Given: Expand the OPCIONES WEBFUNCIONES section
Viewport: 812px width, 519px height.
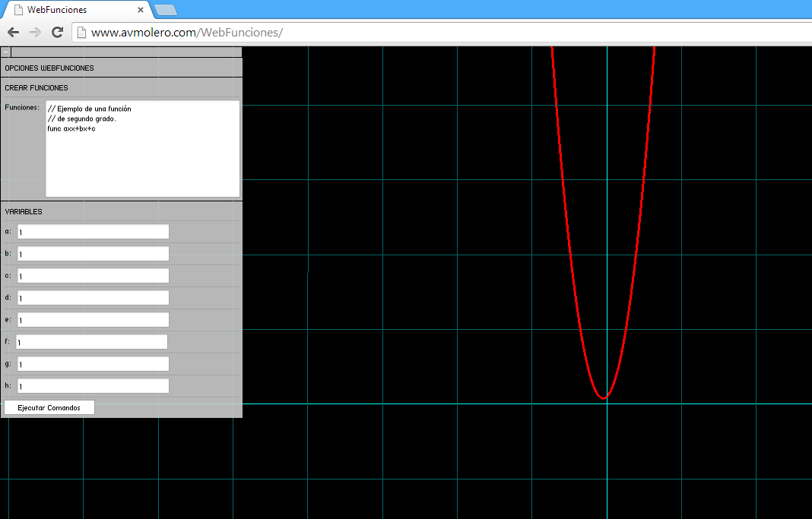Looking at the screenshot, I should [x=49, y=68].
